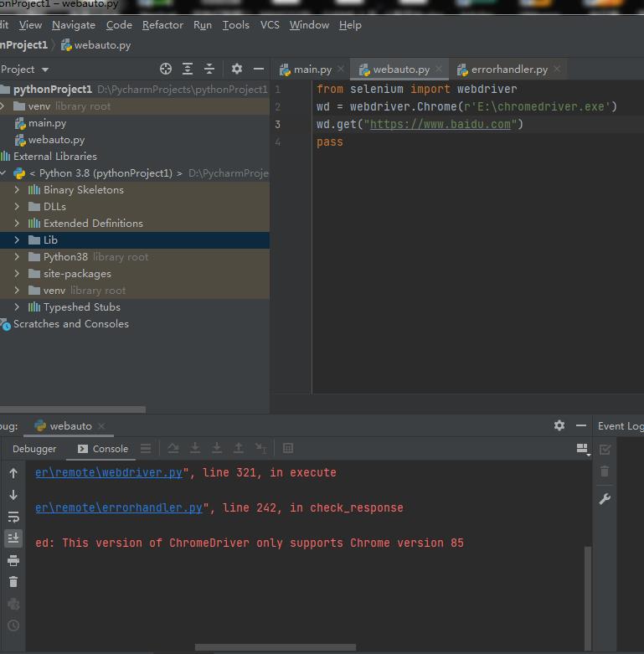The width and height of the screenshot is (644, 654).
Task: Hide the Project panel with minus icon
Action: [x=259, y=69]
